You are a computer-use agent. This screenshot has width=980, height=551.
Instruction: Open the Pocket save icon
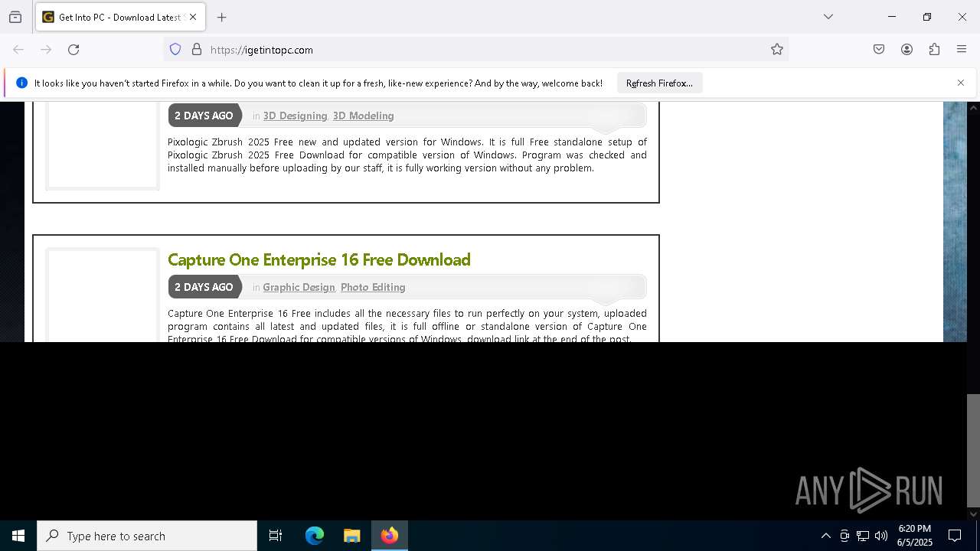click(x=879, y=50)
